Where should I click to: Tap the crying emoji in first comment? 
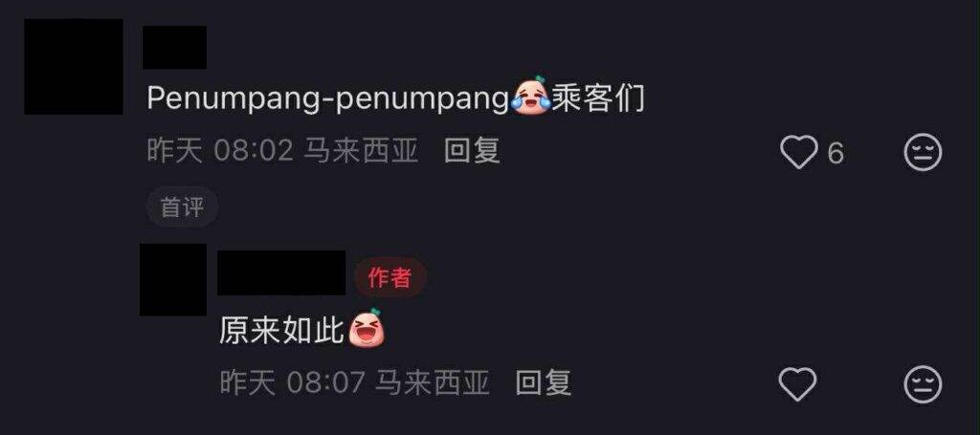click(x=530, y=95)
